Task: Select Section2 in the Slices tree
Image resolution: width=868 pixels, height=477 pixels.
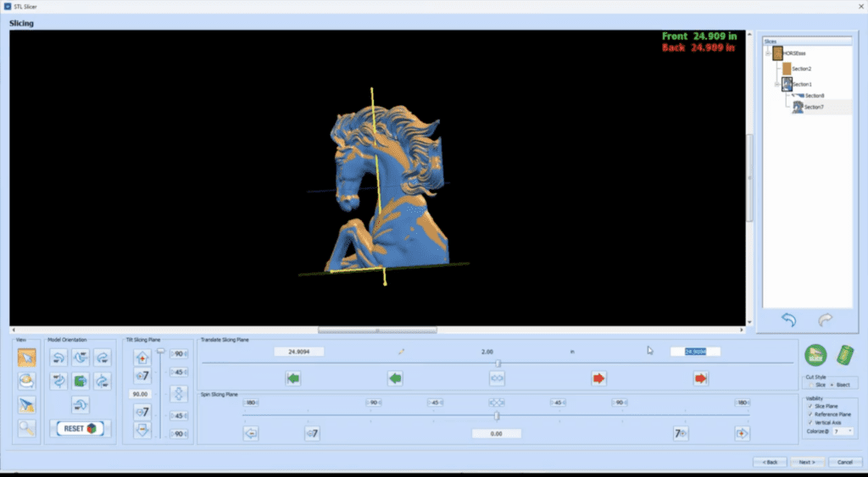Action: (x=802, y=69)
